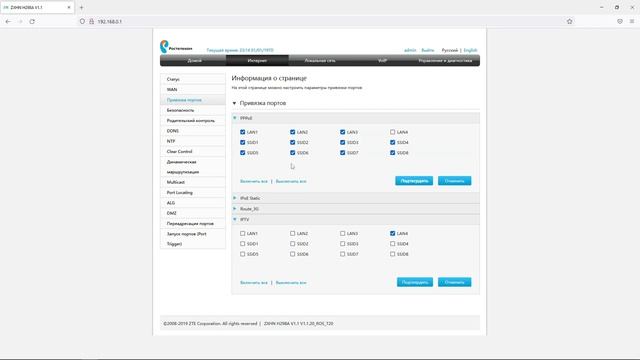Toggle LAN1 checkbox in PPPoE section
This screenshot has width=640, height=360.
[x=242, y=132]
